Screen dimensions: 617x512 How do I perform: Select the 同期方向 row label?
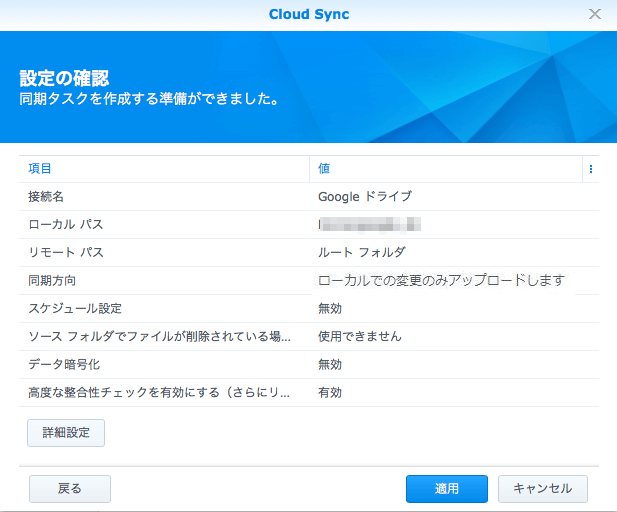[x=52, y=281]
